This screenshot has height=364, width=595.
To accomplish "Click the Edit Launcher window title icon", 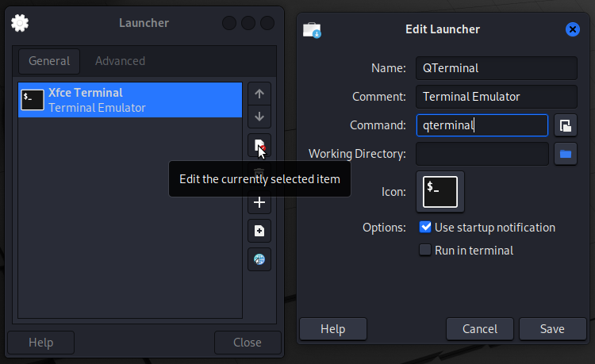I will coord(312,30).
